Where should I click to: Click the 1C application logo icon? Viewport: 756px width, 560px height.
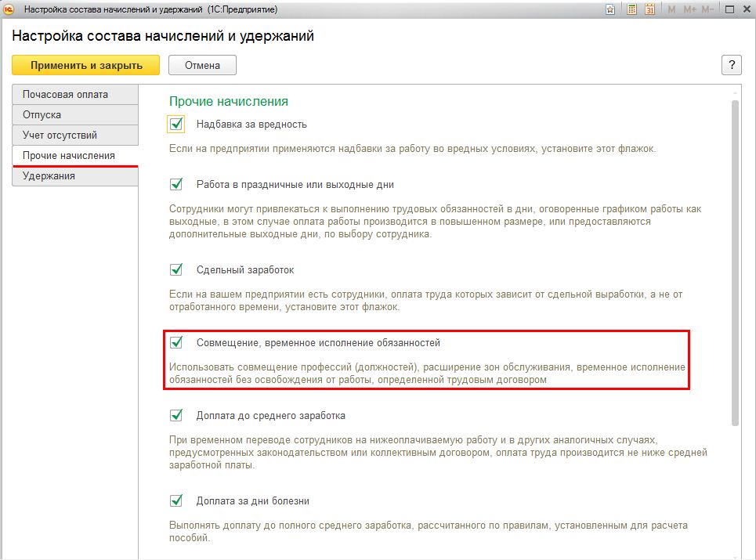9,9
